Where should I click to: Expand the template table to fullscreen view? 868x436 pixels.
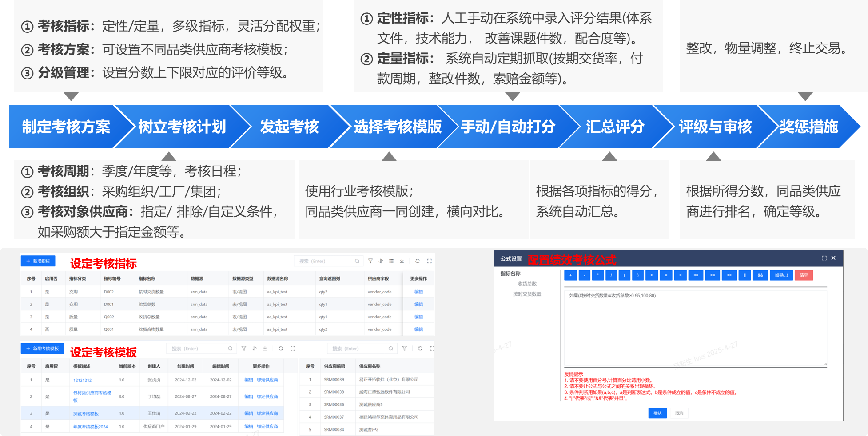[x=292, y=349]
